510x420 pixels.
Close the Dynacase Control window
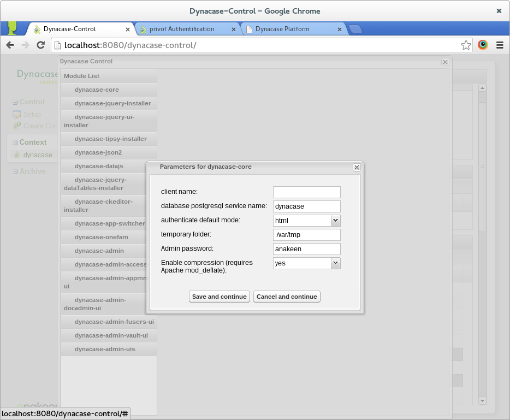click(445, 62)
